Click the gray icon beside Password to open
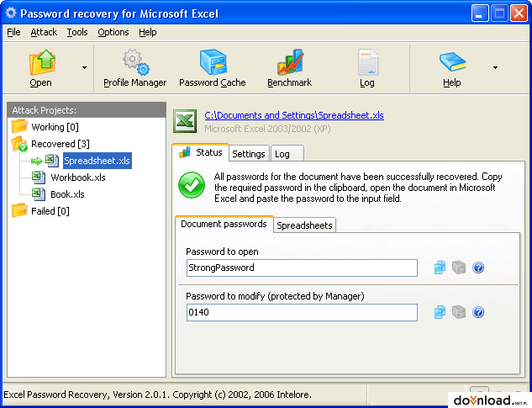The height and width of the screenshot is (408, 532). (459, 268)
